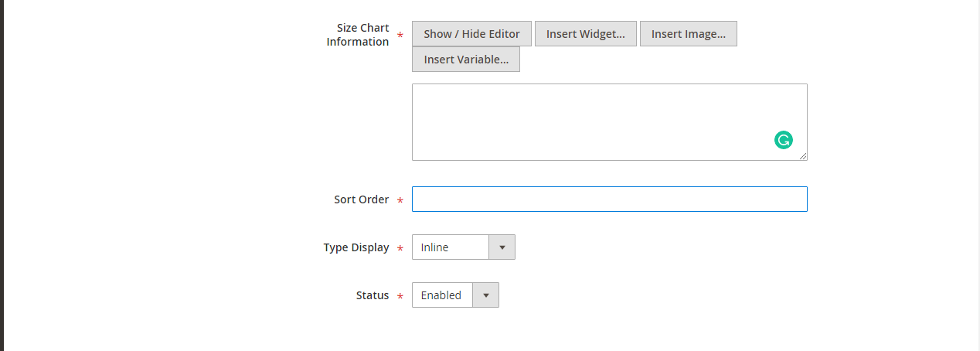Click the required asterisk beside Status

(x=400, y=297)
